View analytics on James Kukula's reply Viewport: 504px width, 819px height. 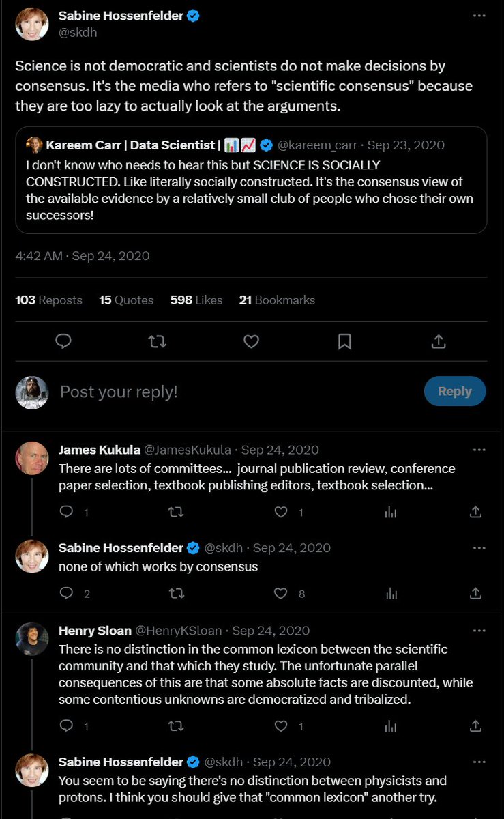391,512
